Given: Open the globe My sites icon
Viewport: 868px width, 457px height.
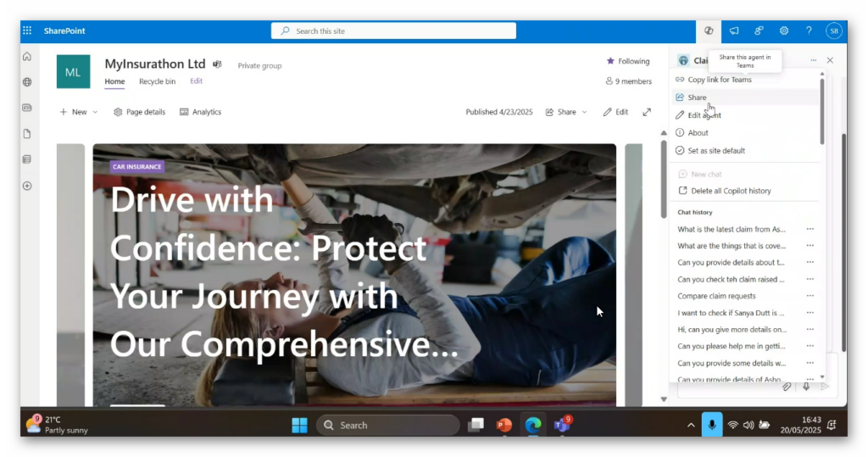Looking at the screenshot, I should 27,82.
